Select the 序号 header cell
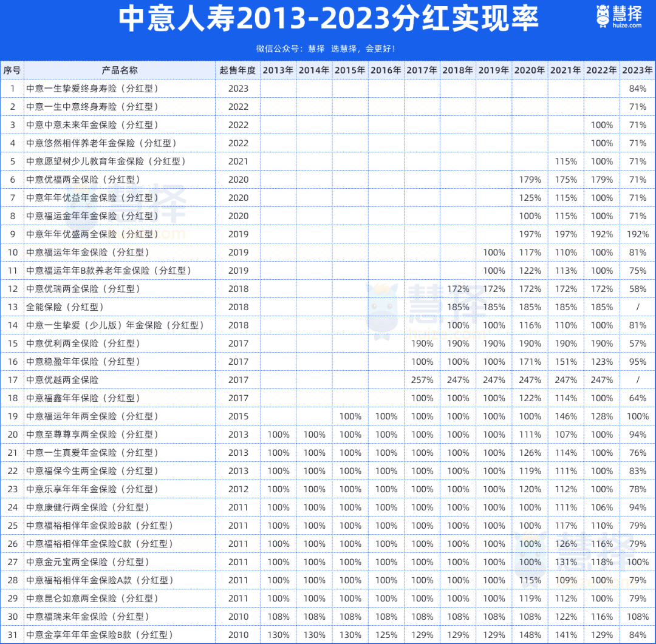This screenshot has height=644, width=656. pyautogui.click(x=12, y=70)
